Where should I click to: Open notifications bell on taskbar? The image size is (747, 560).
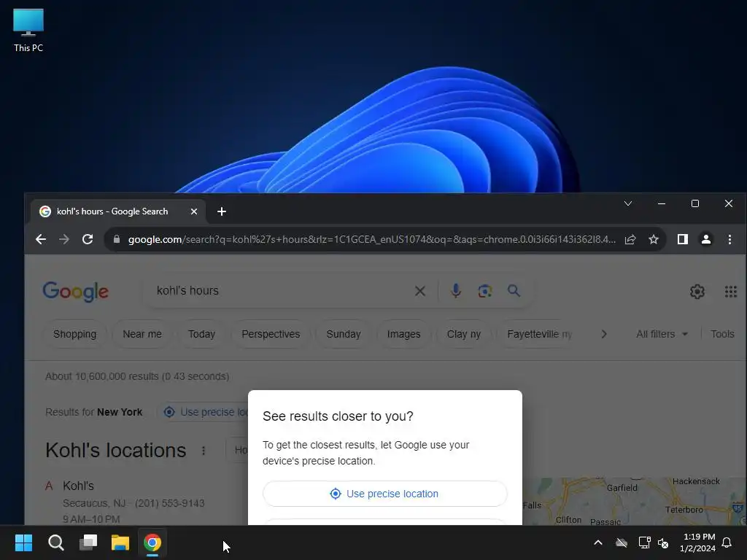(x=727, y=542)
